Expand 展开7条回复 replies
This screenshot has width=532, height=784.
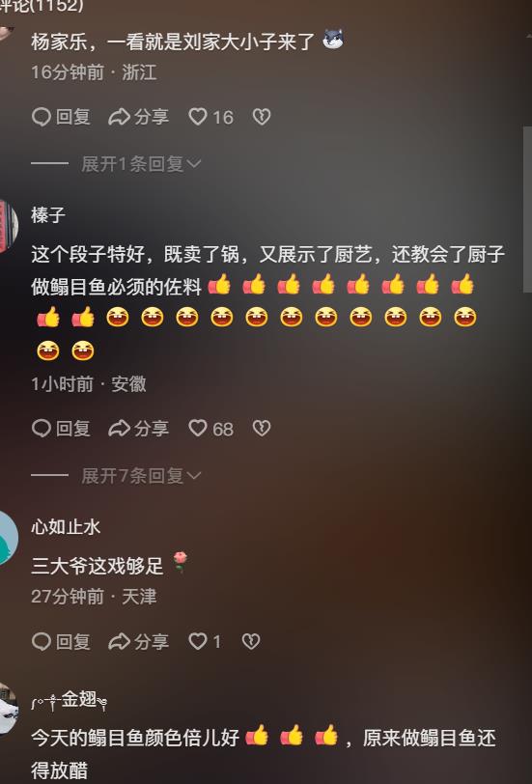tap(141, 475)
